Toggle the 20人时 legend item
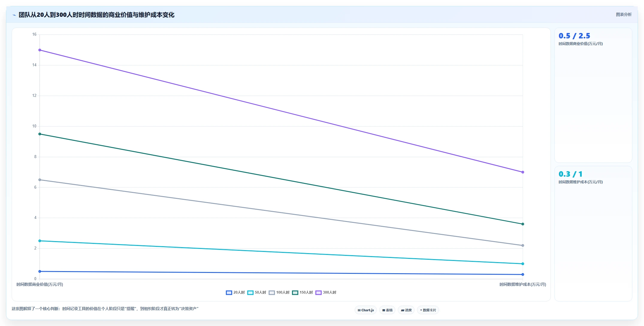Viewport: 644px width, 326px height. point(235,292)
